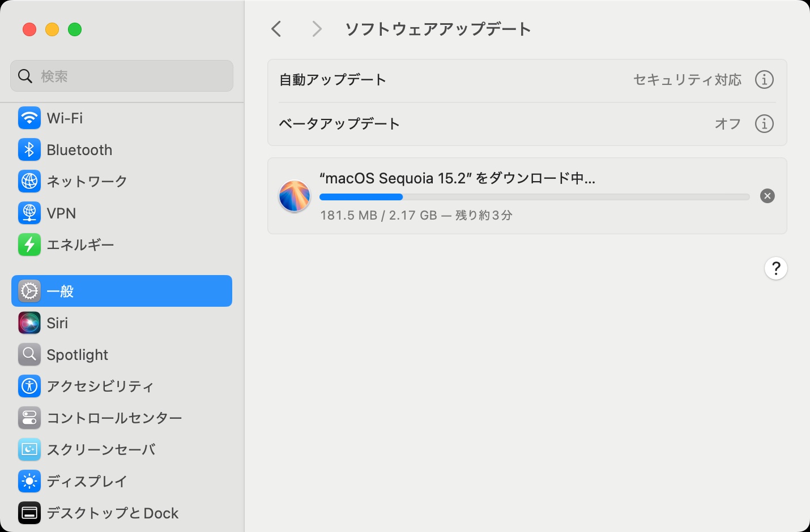Click the ソフトウェアアップデート title
The image size is (810, 532).
(438, 29)
